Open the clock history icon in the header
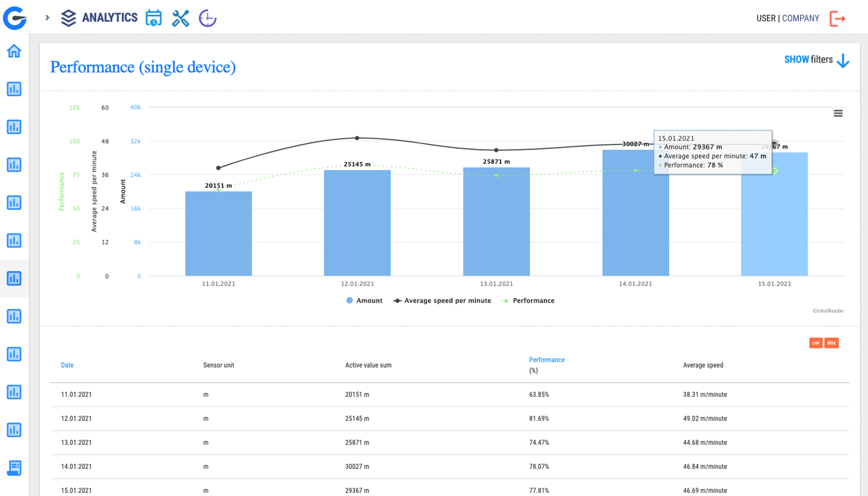868x496 pixels. click(207, 18)
